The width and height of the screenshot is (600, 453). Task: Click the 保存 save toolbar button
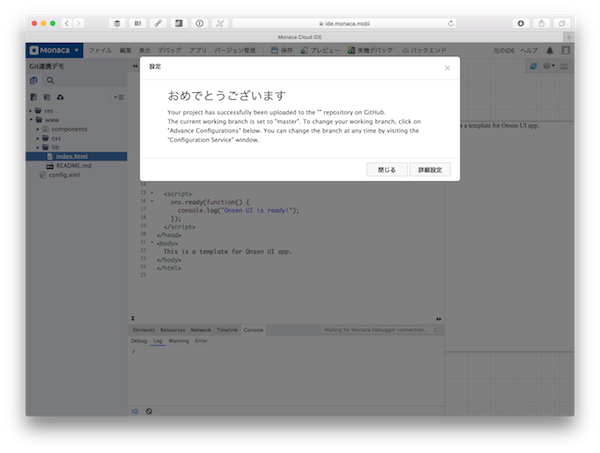[x=282, y=50]
